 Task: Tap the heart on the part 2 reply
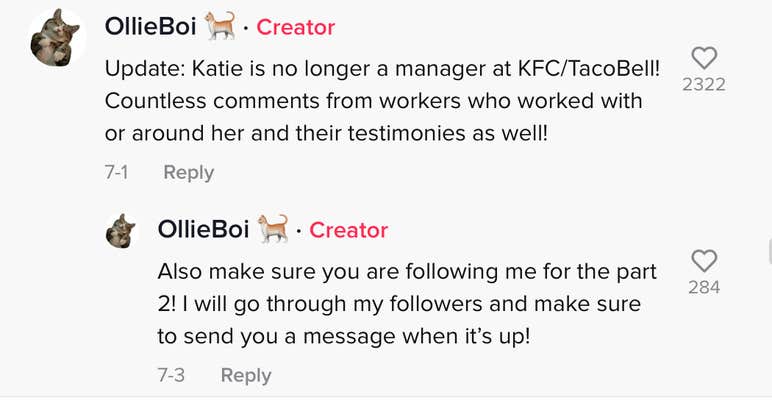[704, 260]
